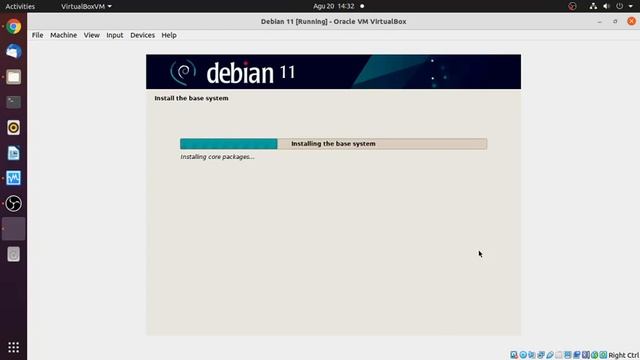Click the keyboard capture icon beside Right Ctrl

point(603,355)
